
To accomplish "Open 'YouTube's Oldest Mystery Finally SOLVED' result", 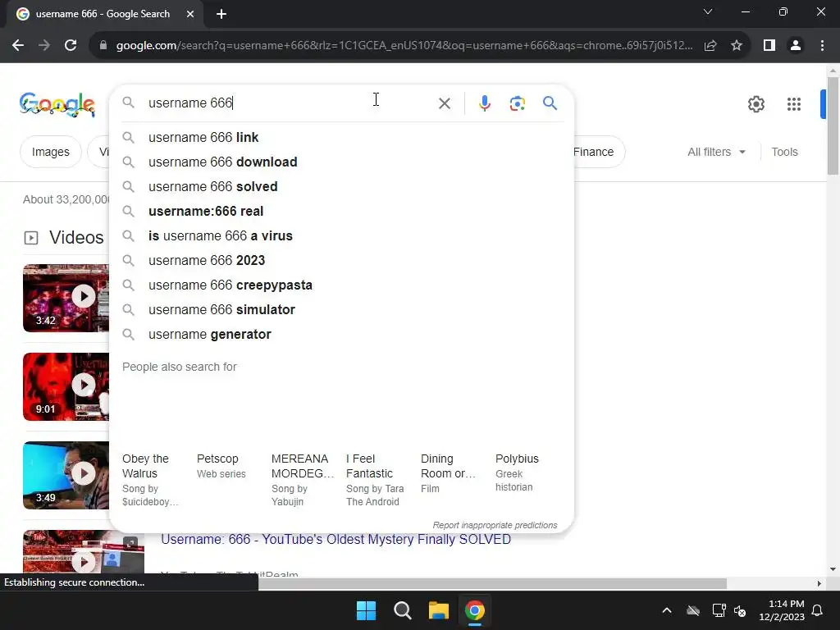I will [336, 540].
